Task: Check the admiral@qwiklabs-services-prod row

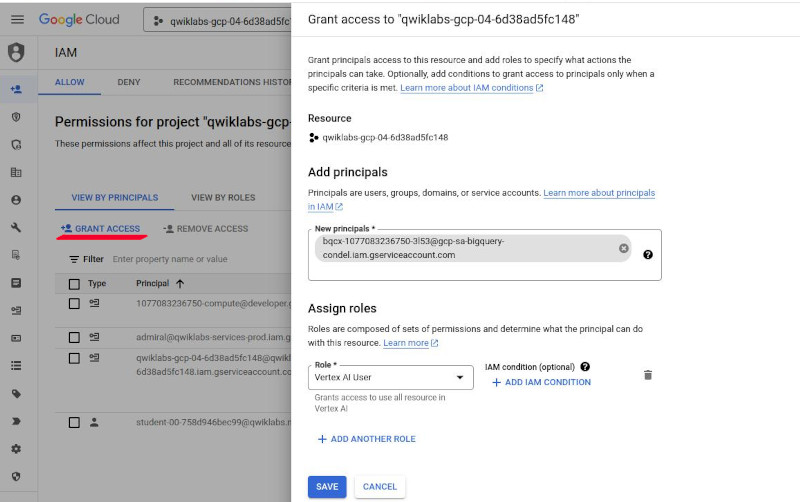Action: [74, 337]
